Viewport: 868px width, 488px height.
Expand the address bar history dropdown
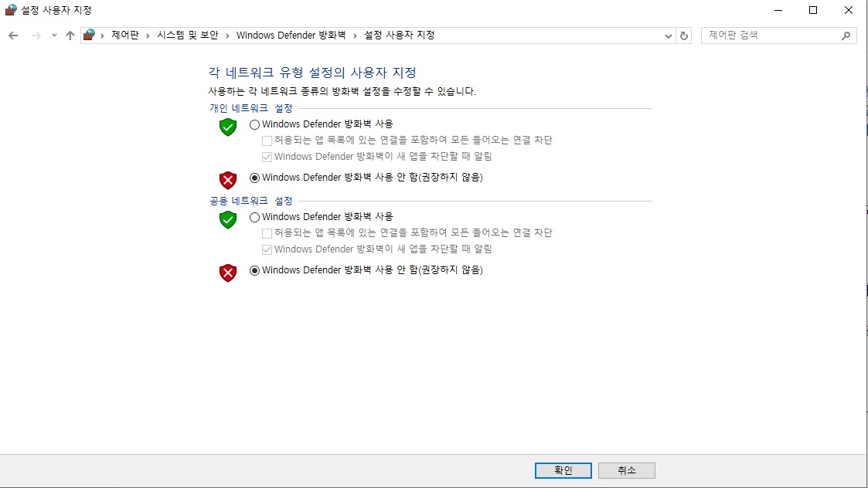pyautogui.click(x=668, y=36)
